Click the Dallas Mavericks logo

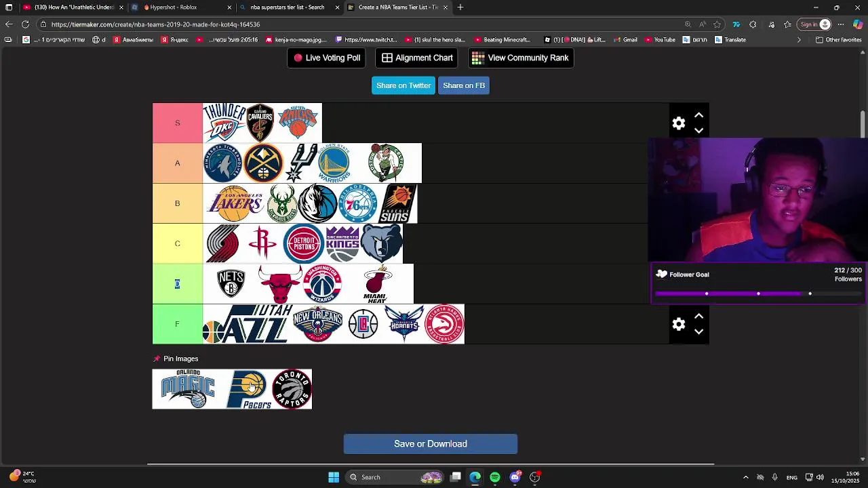[x=317, y=203]
